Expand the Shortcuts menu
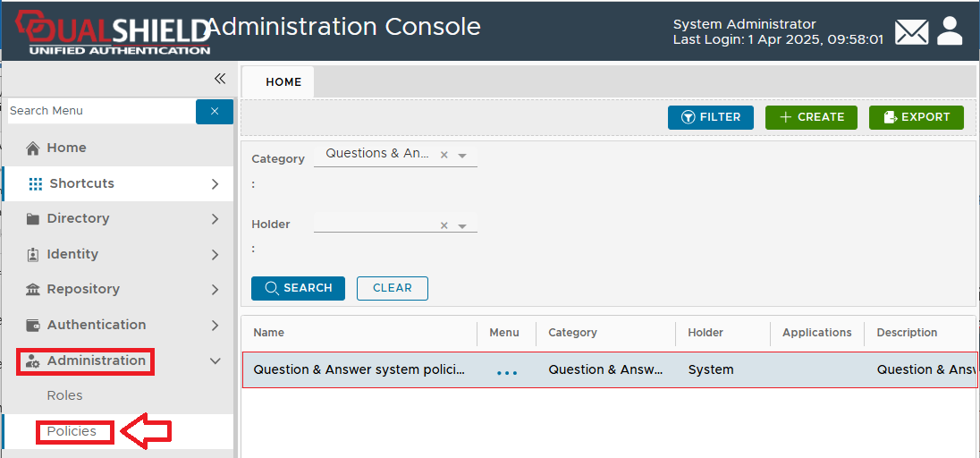Image resolution: width=980 pixels, height=458 pixels. tap(215, 183)
